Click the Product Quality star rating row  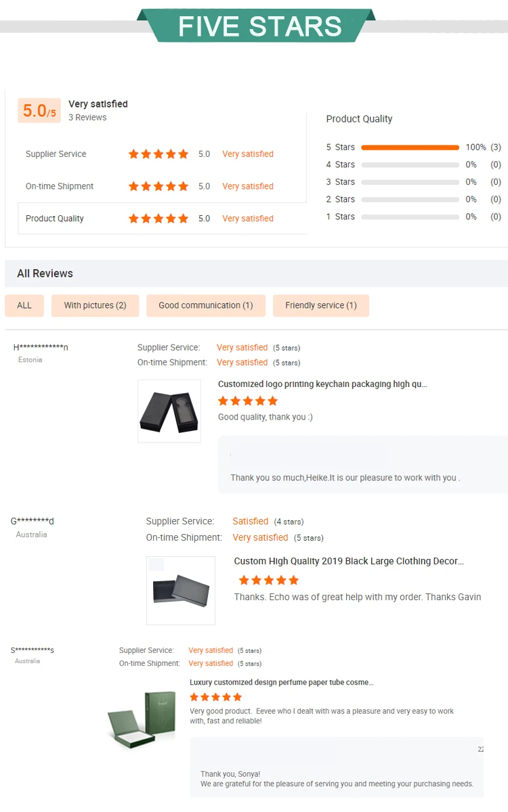click(x=162, y=219)
